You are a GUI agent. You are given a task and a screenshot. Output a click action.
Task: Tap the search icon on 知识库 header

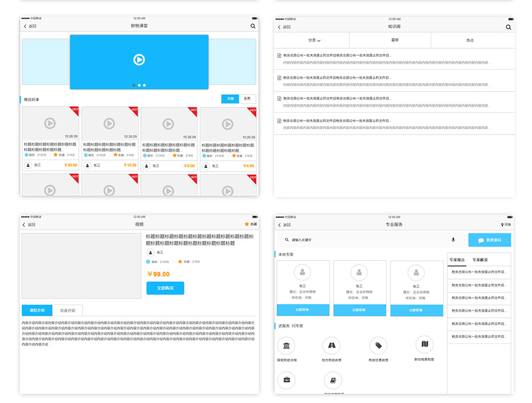click(x=509, y=27)
